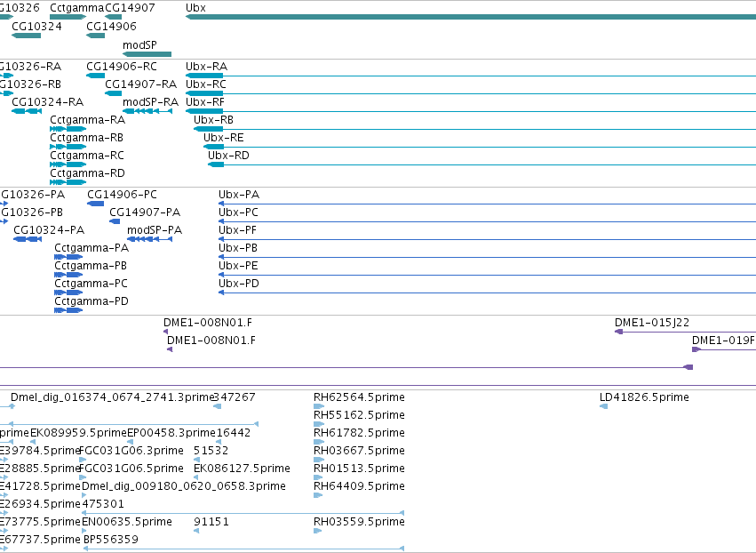
Task: Select protein Cctgamma-PB
Action: tap(91, 266)
